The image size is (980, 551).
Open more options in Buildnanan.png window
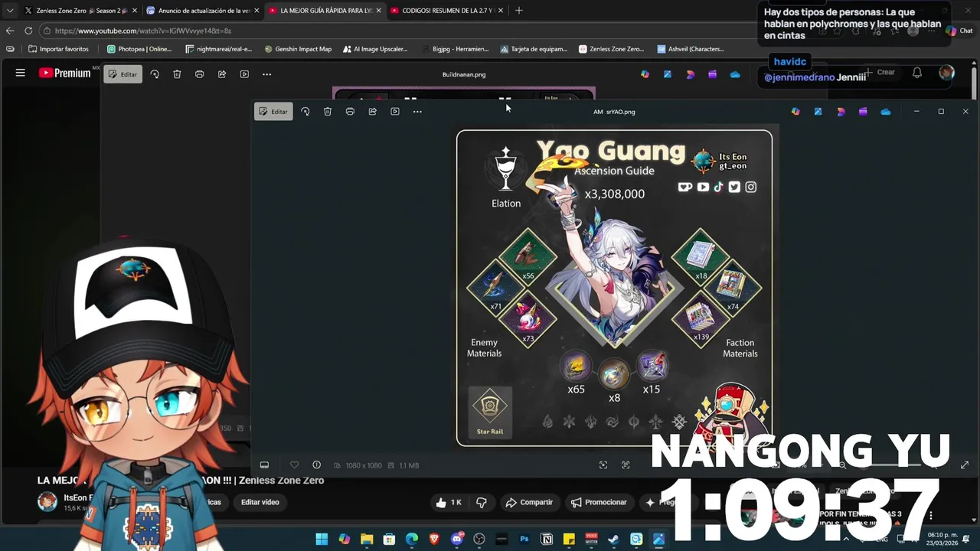pyautogui.click(x=266, y=74)
